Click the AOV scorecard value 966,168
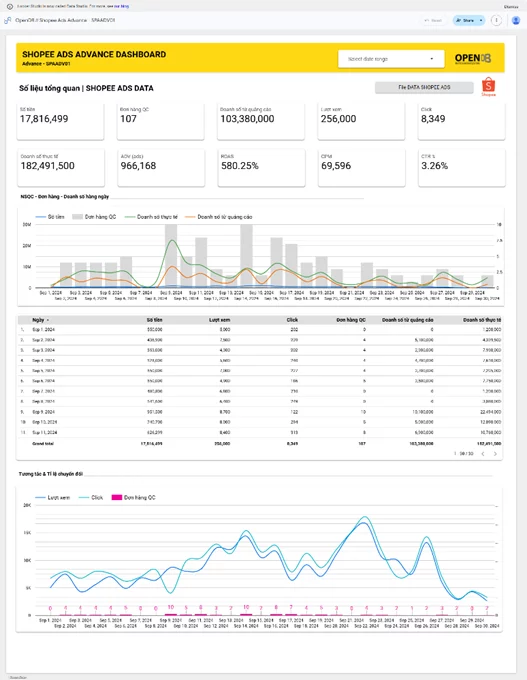The width and height of the screenshot is (527, 680). coord(138,166)
